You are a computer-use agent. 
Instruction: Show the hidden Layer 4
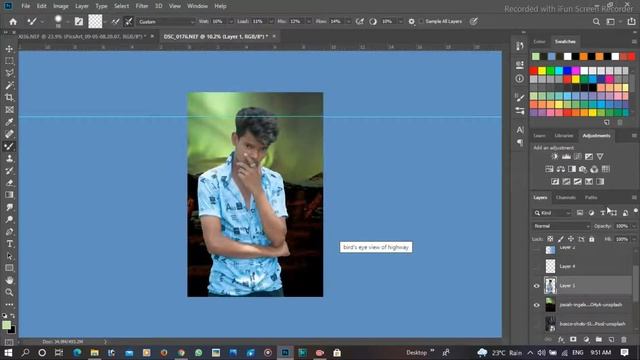coord(536,267)
